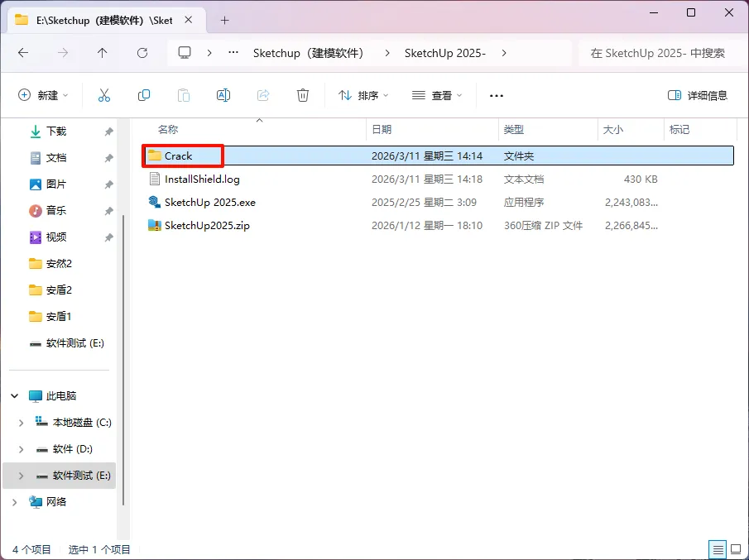The image size is (749, 560).
Task: Click the Cut scissors icon
Action: pyautogui.click(x=103, y=95)
